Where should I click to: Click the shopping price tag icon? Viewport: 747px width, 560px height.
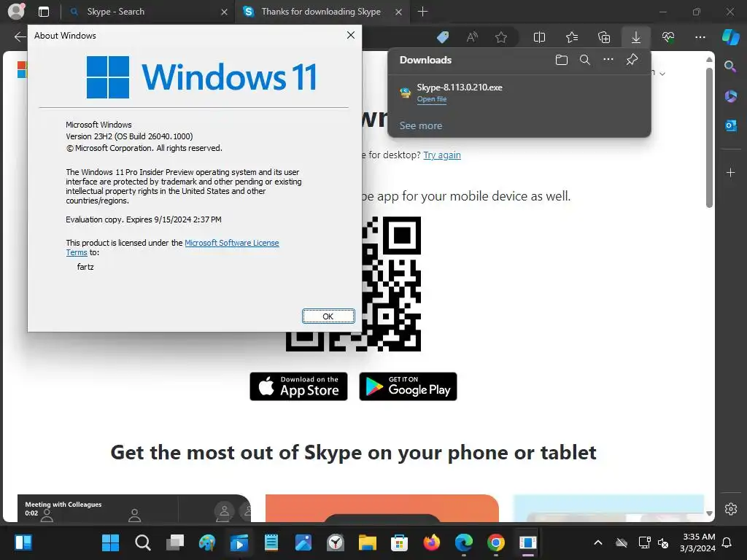point(443,37)
